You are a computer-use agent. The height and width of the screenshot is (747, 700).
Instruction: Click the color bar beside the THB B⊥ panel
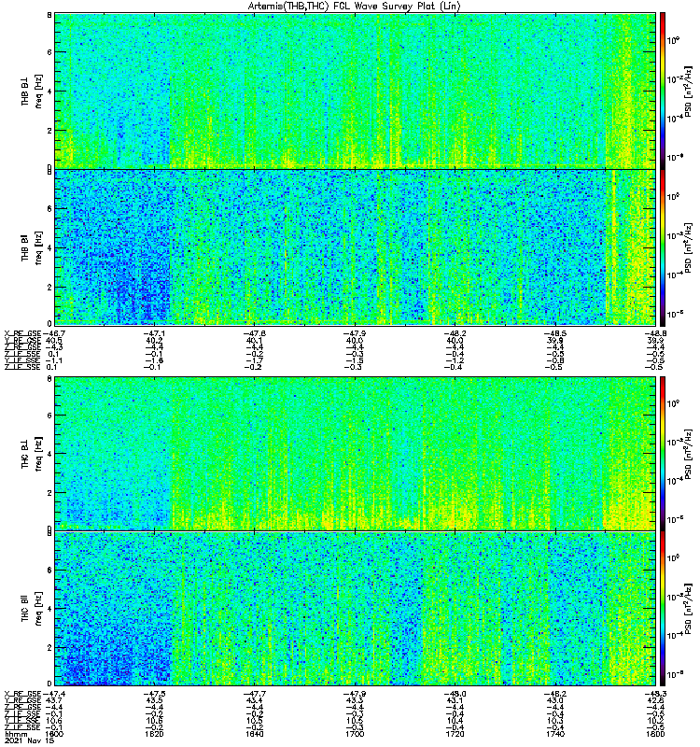663,91
